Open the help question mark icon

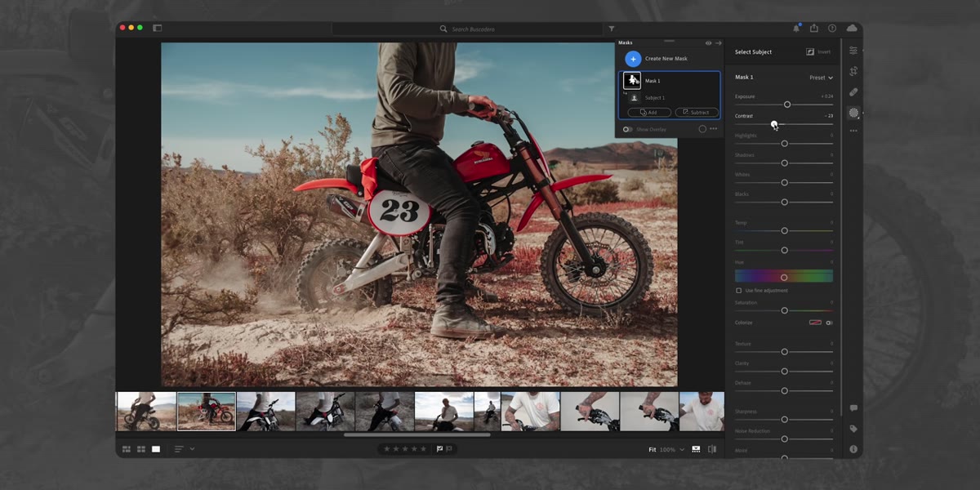pyautogui.click(x=832, y=28)
